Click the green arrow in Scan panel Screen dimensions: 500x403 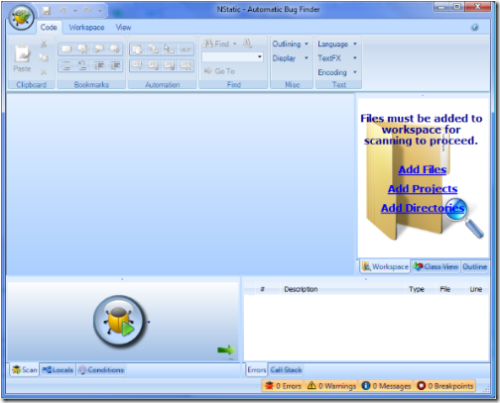click(226, 350)
